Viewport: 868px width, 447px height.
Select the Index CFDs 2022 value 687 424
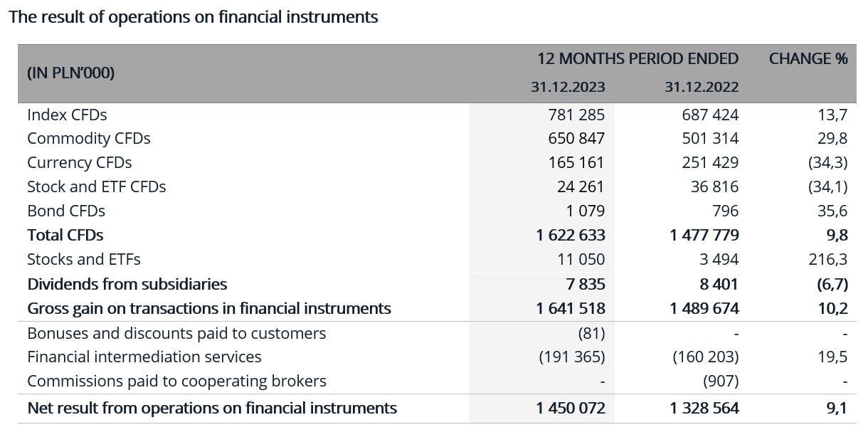click(709, 115)
